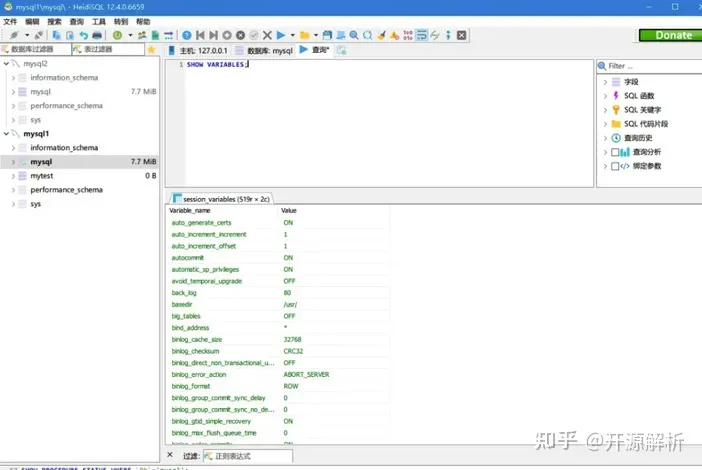This screenshot has height=470, width=702.
Task: Select the binlog_format row
Action: [278, 386]
